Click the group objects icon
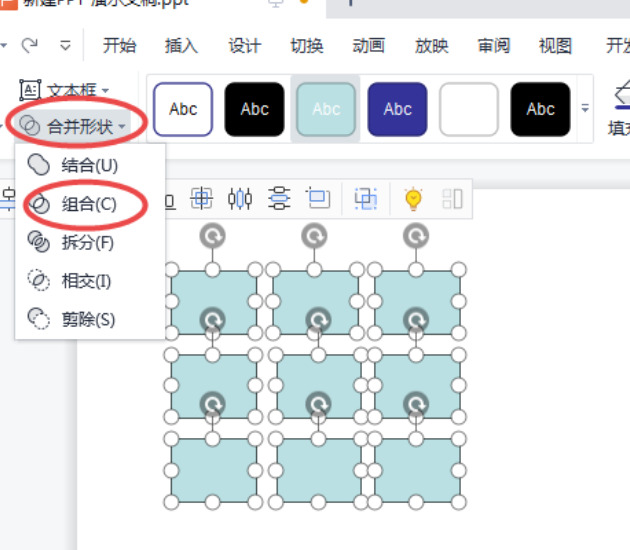Viewport: 630px width, 550px height. click(366, 198)
